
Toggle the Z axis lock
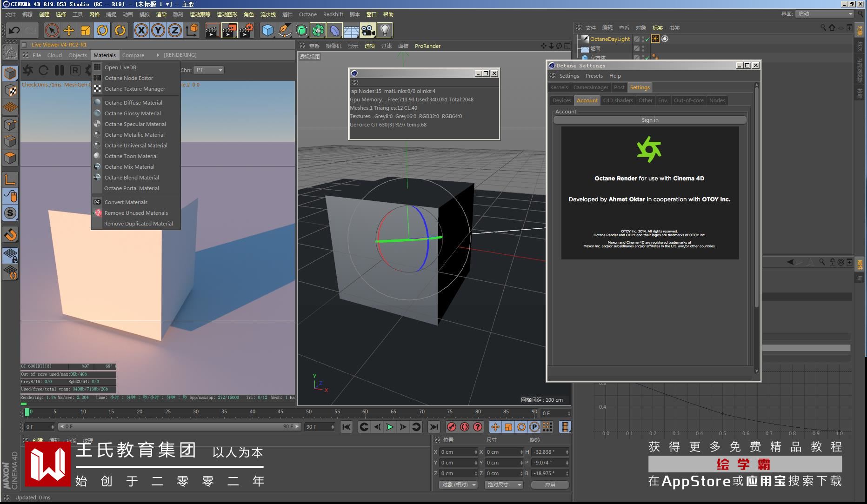(174, 31)
